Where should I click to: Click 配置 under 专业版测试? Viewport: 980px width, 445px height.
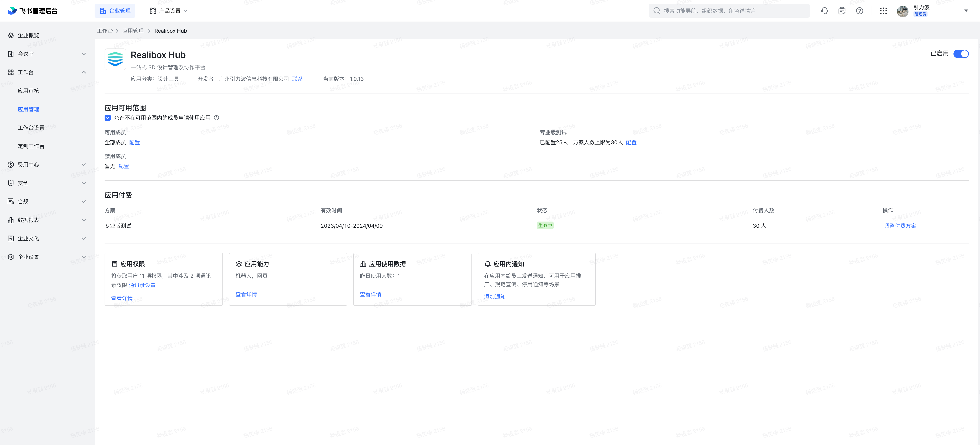631,142
